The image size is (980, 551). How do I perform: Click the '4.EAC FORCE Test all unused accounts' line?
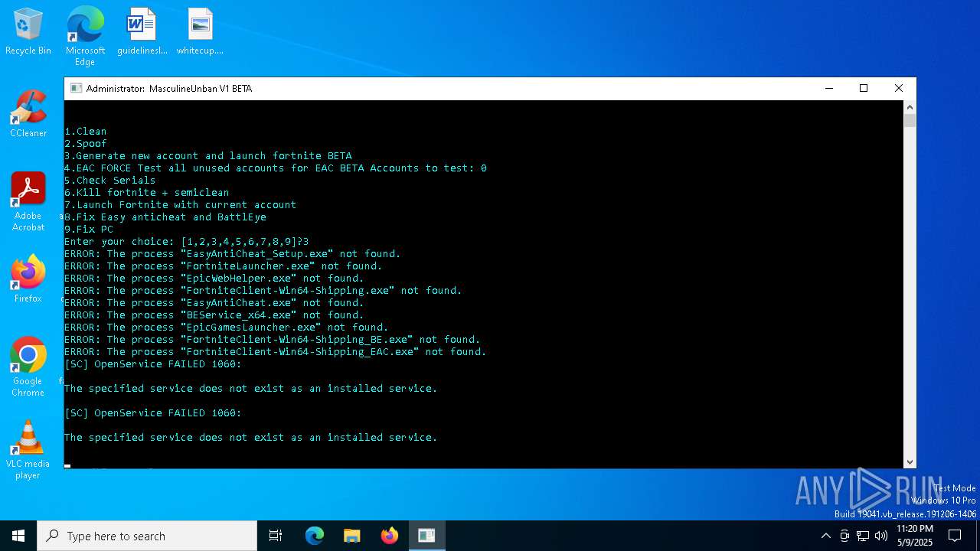pyautogui.click(x=276, y=168)
